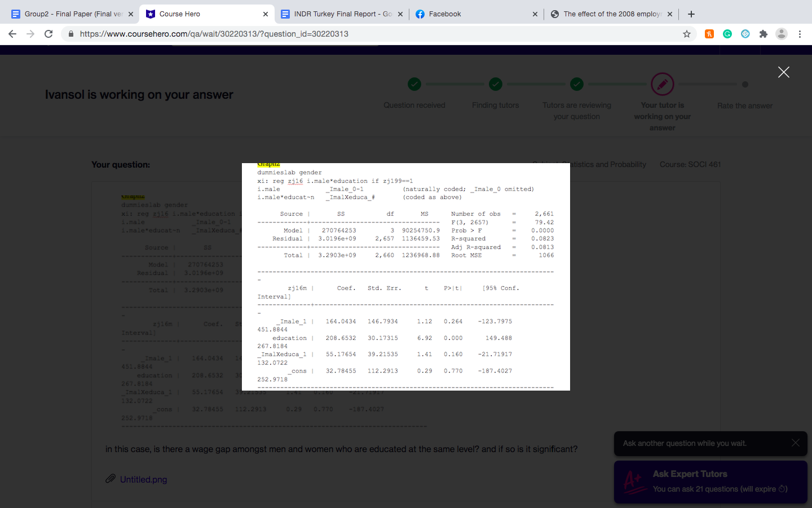The height and width of the screenshot is (508, 812).
Task: Click the Your question: label
Action: pyautogui.click(x=121, y=165)
